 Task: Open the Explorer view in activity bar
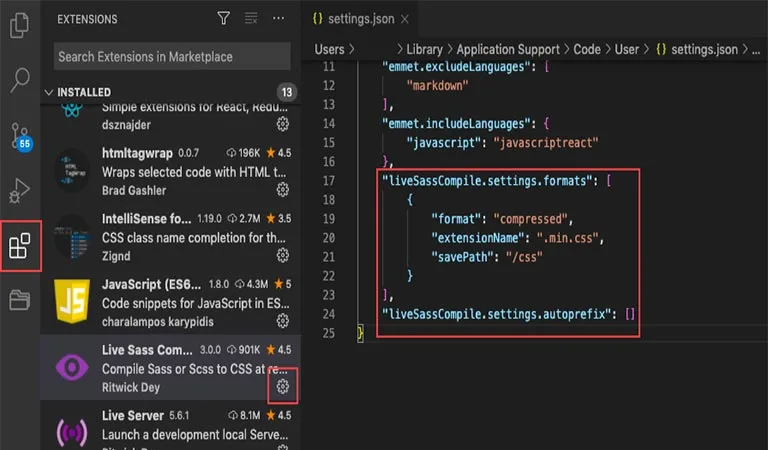point(20,25)
